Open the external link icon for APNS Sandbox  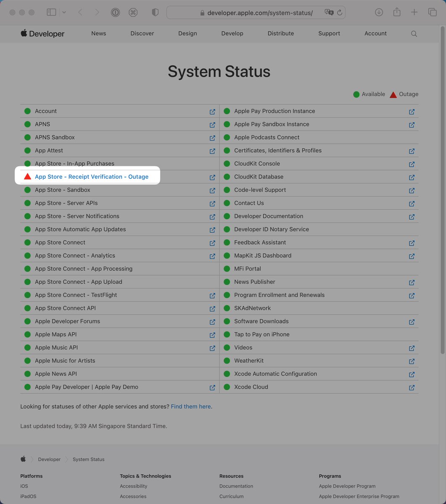point(212,138)
